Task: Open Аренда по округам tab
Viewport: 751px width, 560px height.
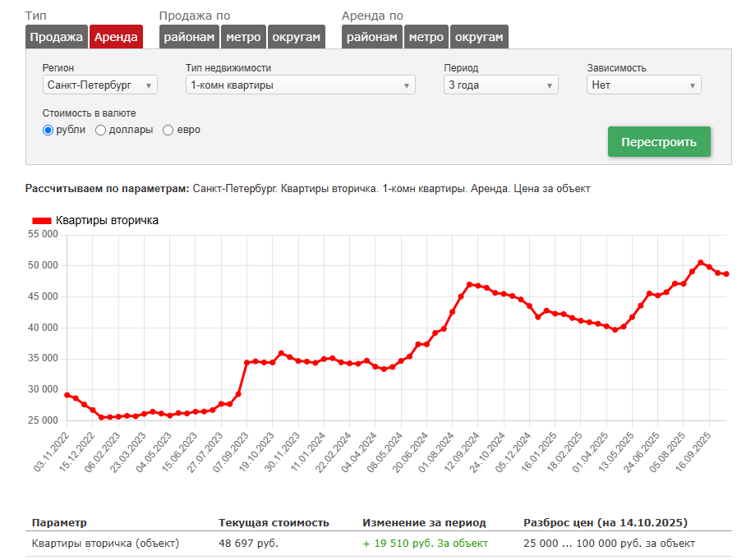Action: 479,37
